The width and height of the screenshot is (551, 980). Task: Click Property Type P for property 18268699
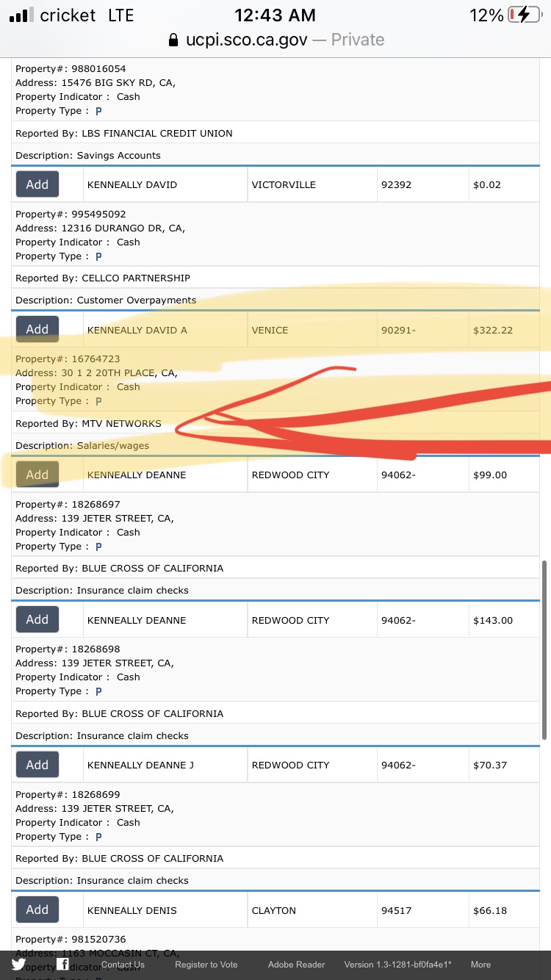coord(98,837)
